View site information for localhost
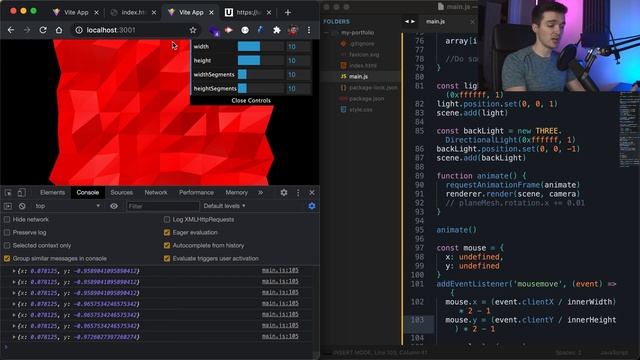 tap(79, 30)
